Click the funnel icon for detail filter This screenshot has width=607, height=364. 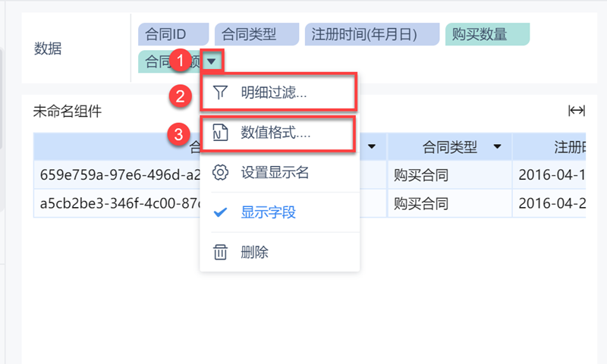pyautogui.click(x=220, y=93)
